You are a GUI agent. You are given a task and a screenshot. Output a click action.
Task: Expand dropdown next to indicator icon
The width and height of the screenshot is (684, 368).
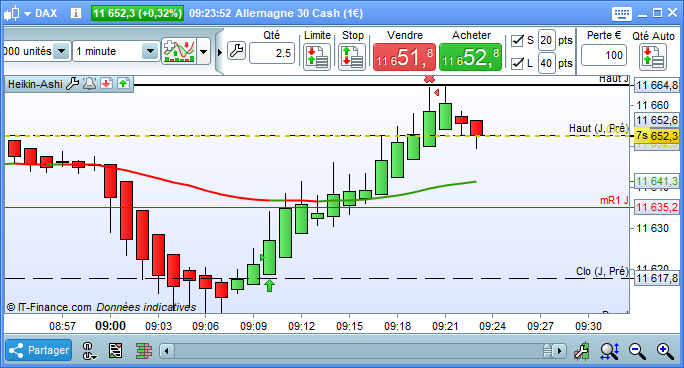pyautogui.click(x=203, y=51)
